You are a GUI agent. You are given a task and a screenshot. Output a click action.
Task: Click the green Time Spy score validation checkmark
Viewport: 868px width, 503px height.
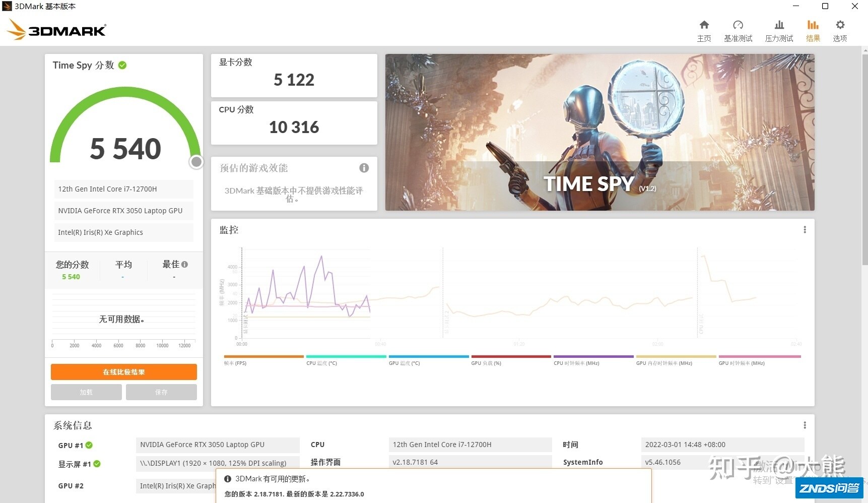122,65
